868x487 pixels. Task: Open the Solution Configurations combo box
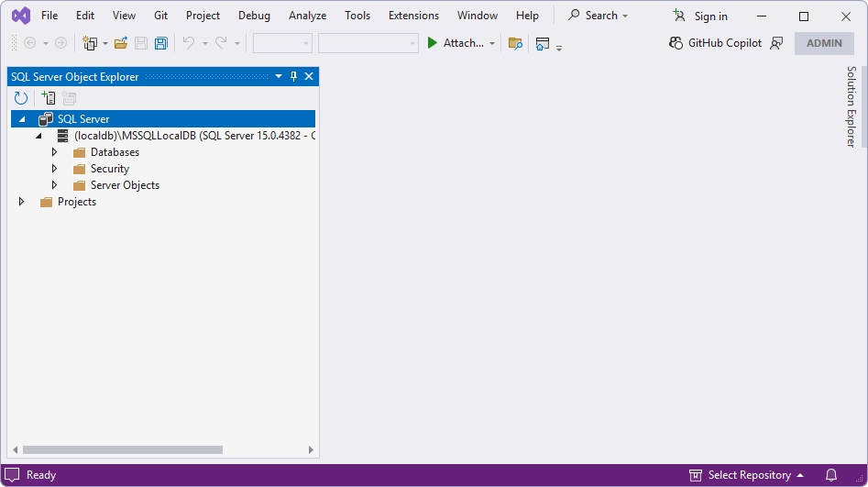tap(282, 43)
